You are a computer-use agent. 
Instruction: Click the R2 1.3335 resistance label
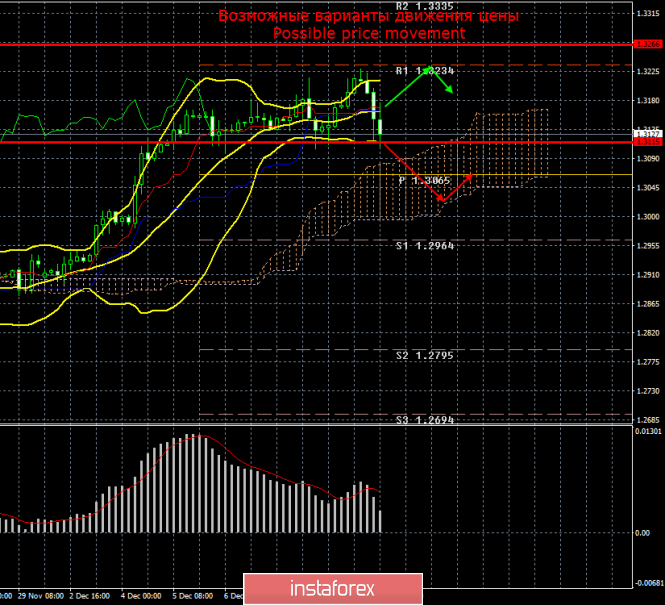tap(424, 6)
